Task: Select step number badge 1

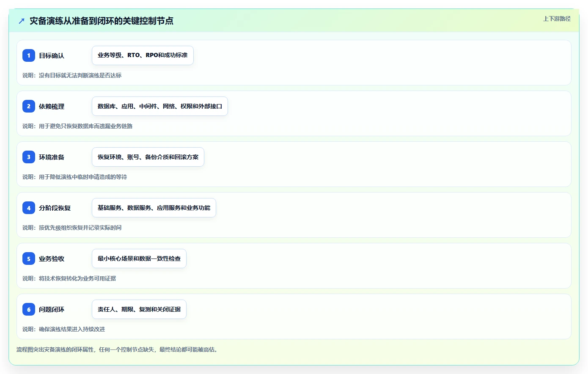Action: coord(29,55)
